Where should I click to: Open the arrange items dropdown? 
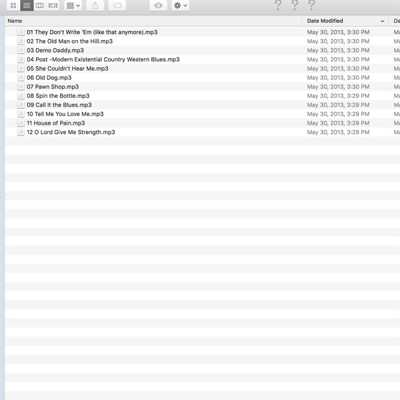coord(73,5)
